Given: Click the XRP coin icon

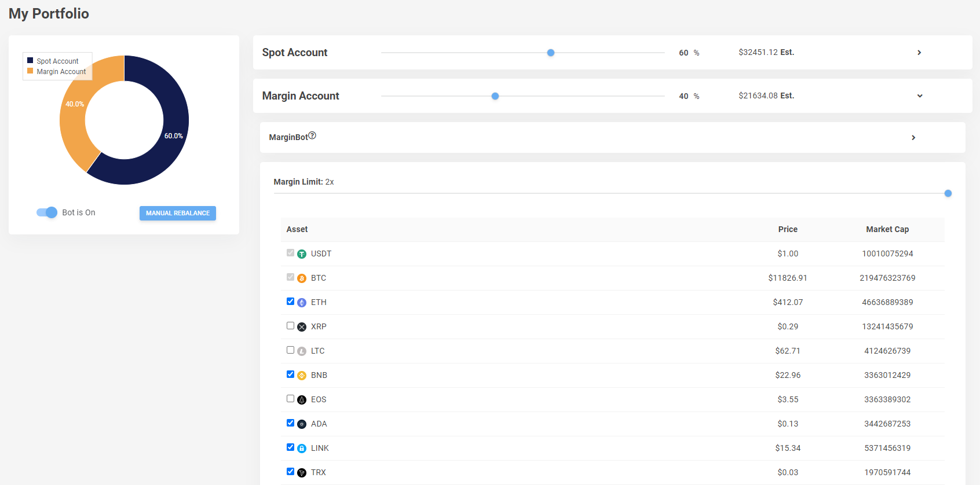Looking at the screenshot, I should 302,327.
